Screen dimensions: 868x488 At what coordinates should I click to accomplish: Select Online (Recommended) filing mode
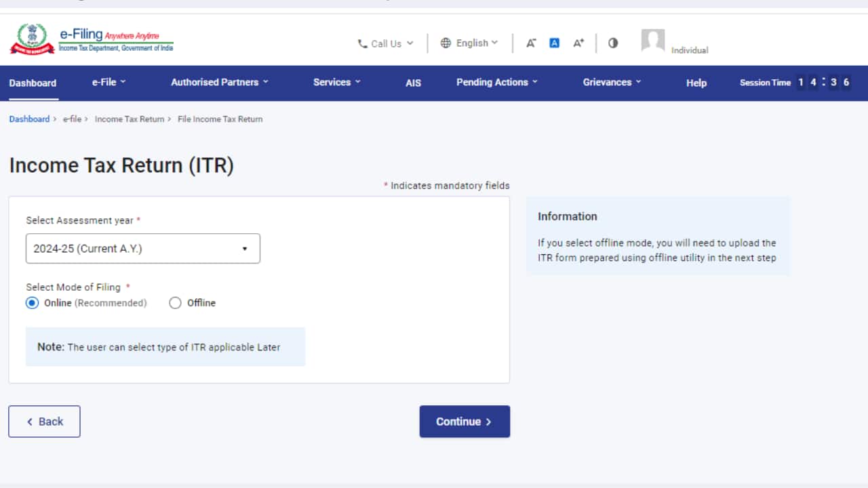[33, 303]
